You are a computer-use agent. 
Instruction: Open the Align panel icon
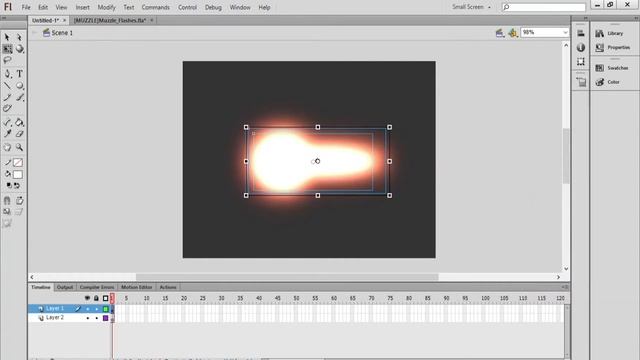[x=581, y=33]
